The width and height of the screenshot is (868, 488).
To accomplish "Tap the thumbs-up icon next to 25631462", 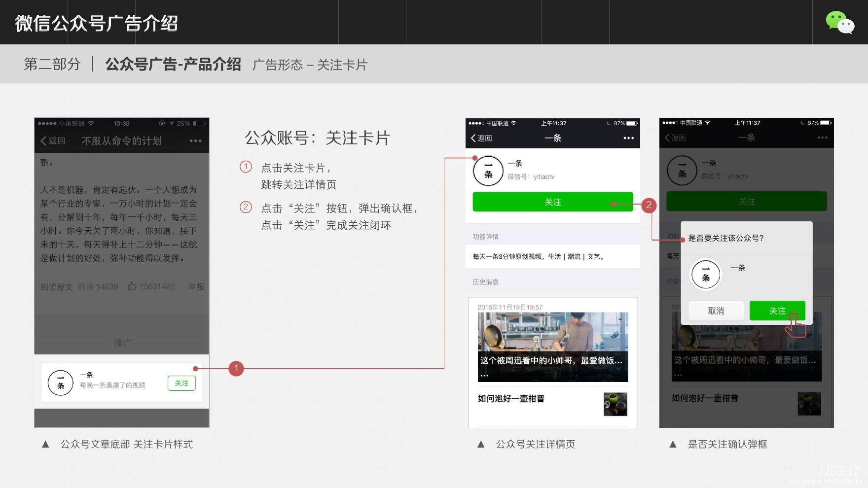I will tap(131, 286).
